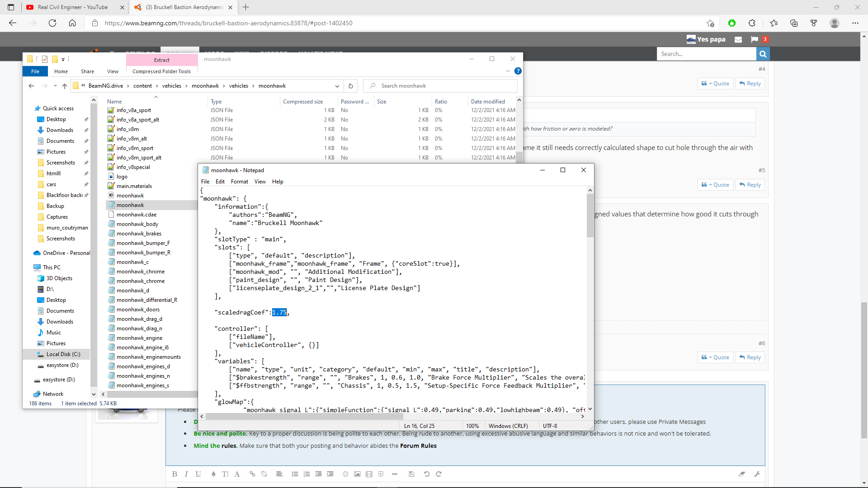
Task: Switch to Explorer Home ribbon tab
Action: [61, 71]
